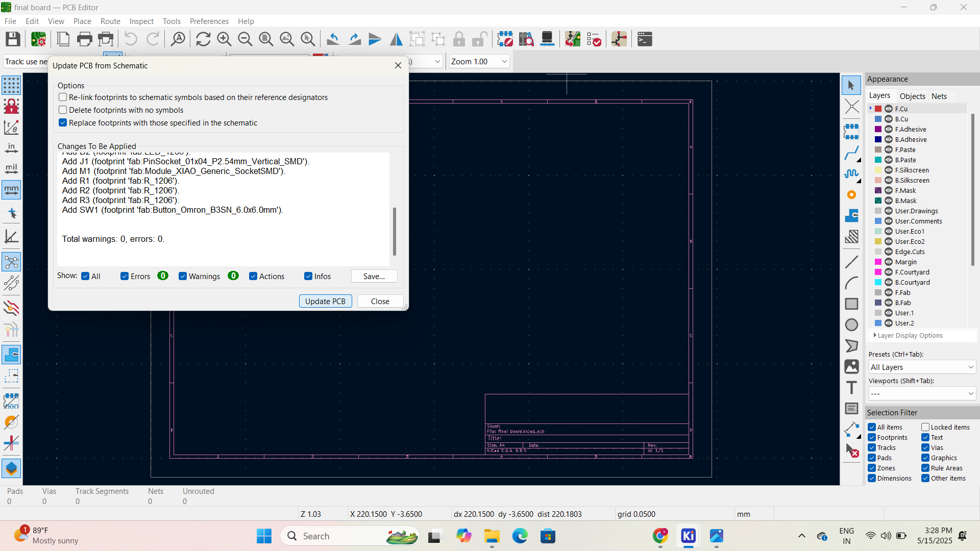Click the changes list vertical scrollbar

[394, 231]
